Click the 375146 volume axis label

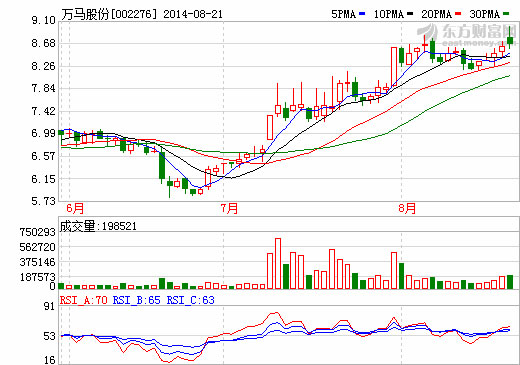pyautogui.click(x=37, y=262)
